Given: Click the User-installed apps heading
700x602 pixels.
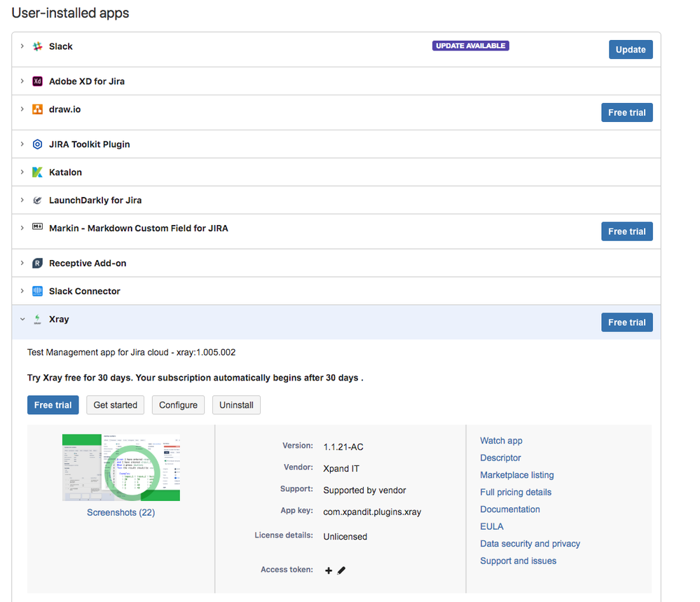Looking at the screenshot, I should (70, 13).
